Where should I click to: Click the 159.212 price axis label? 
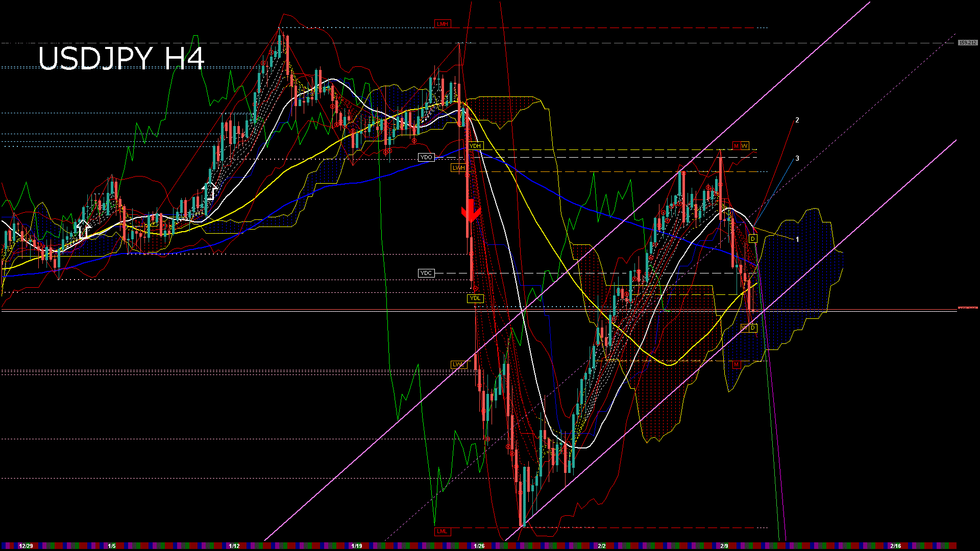pyautogui.click(x=967, y=43)
